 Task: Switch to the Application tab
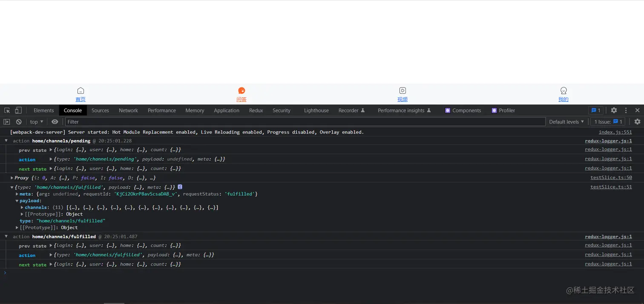pyautogui.click(x=227, y=110)
